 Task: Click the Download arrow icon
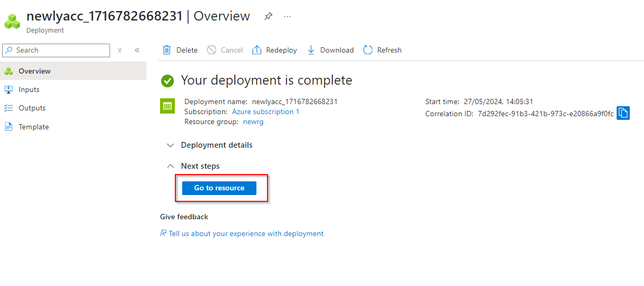point(311,50)
